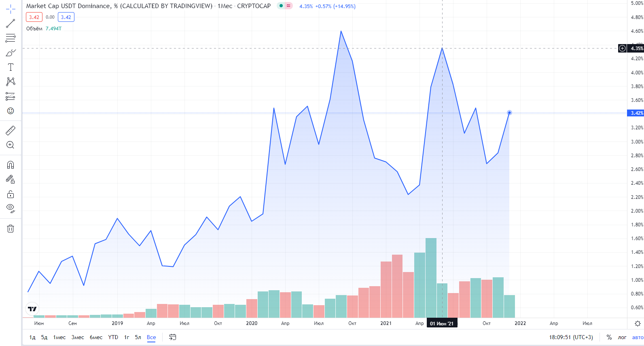The width and height of the screenshot is (644, 346).
Task: Click the 4.35% crosshair price label
Action: point(636,49)
